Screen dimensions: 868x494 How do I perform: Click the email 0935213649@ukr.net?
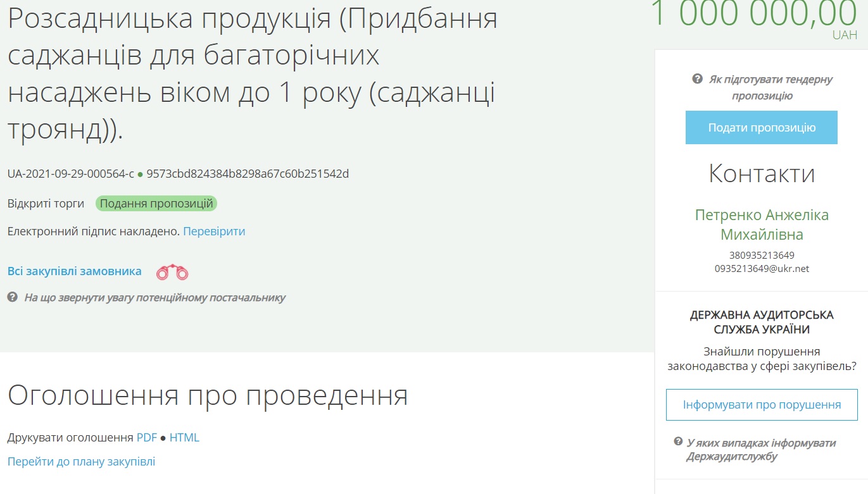coord(762,269)
